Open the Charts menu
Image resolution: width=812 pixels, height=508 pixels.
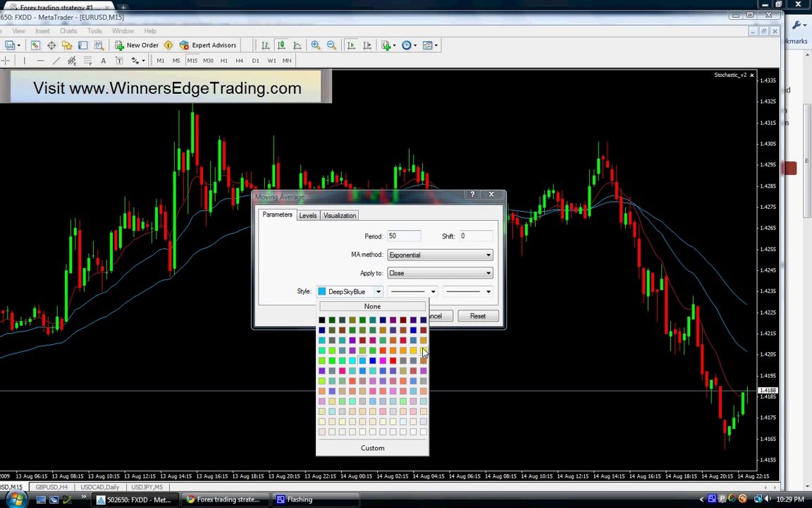[x=68, y=31]
